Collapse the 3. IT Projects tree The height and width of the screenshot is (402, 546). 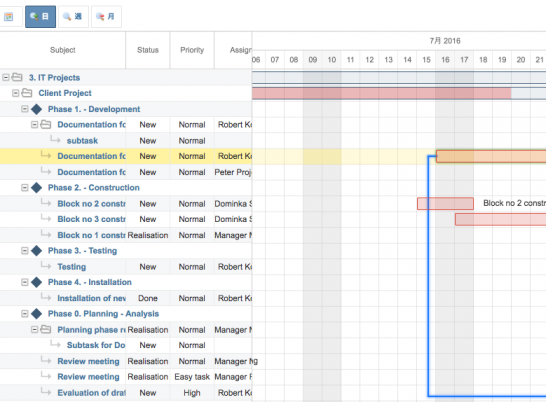point(6,77)
